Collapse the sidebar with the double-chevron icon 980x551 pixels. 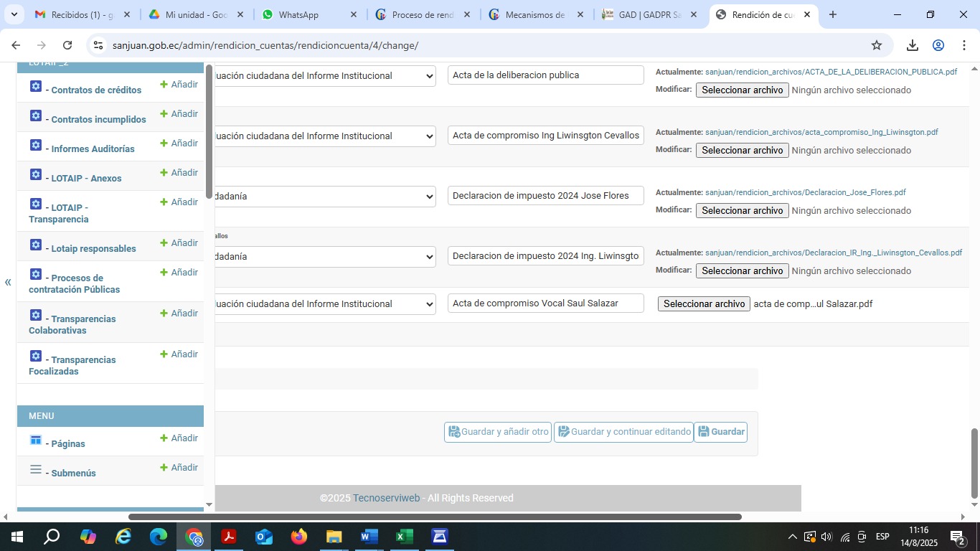point(8,282)
